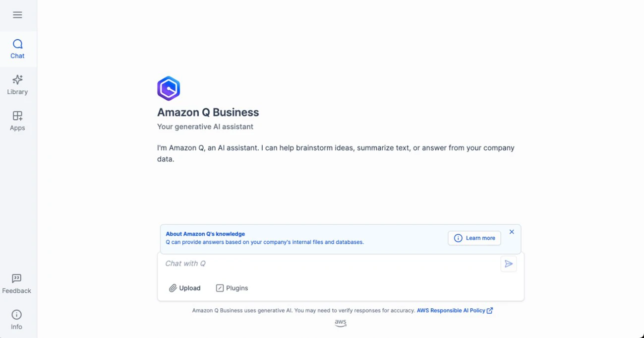This screenshot has width=644, height=338.
Task: Click the paperclip Upload button
Action: pyautogui.click(x=185, y=288)
